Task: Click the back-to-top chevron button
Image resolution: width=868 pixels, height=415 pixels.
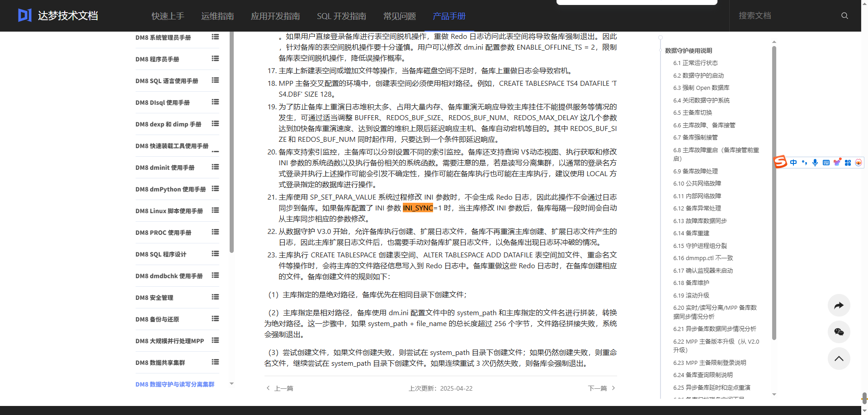Action: click(839, 359)
